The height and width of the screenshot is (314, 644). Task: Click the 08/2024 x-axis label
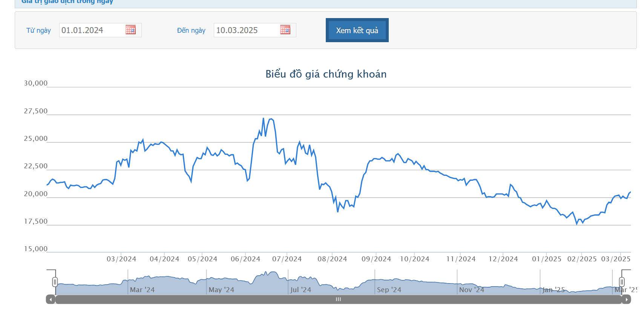pyautogui.click(x=332, y=259)
